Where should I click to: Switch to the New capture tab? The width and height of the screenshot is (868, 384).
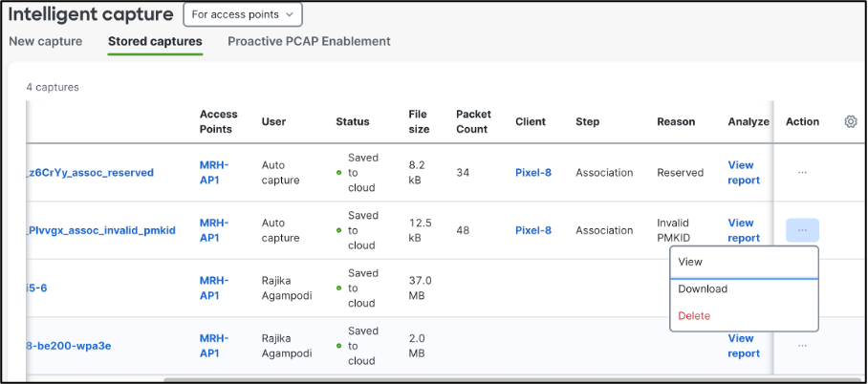[45, 42]
